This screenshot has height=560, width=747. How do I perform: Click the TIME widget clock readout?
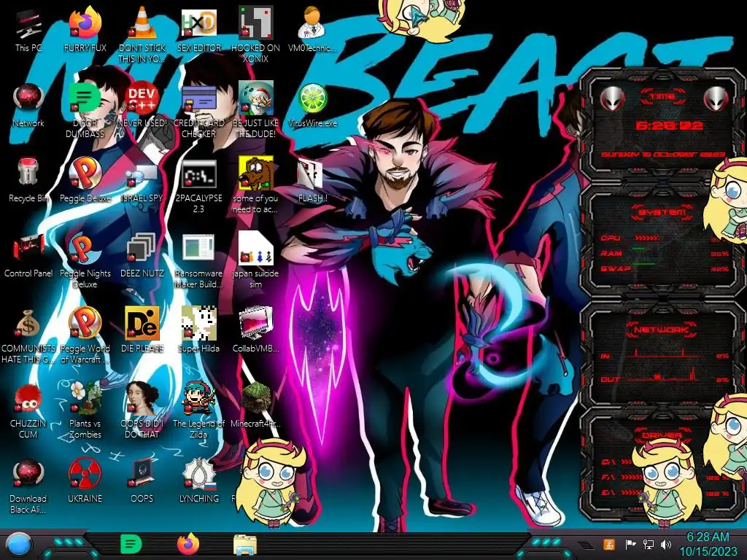[x=669, y=125]
